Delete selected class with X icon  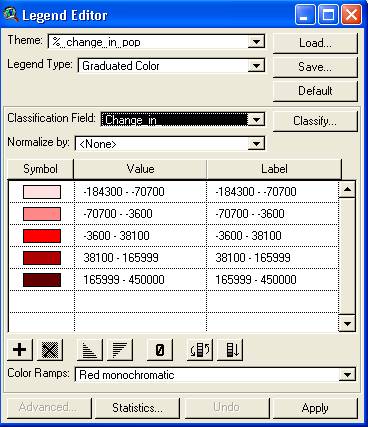(x=50, y=350)
